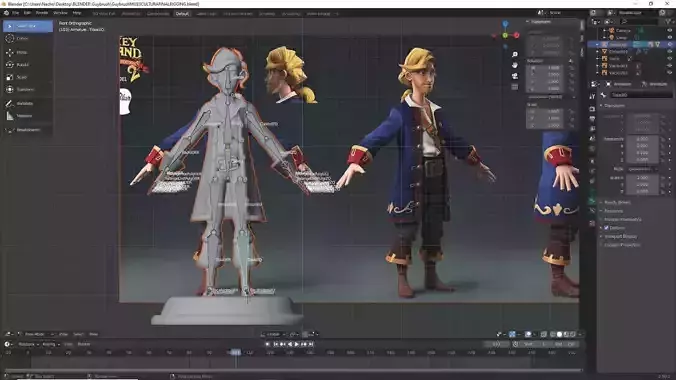Select the Move tool
676x380 pixels.
[x=28, y=52]
